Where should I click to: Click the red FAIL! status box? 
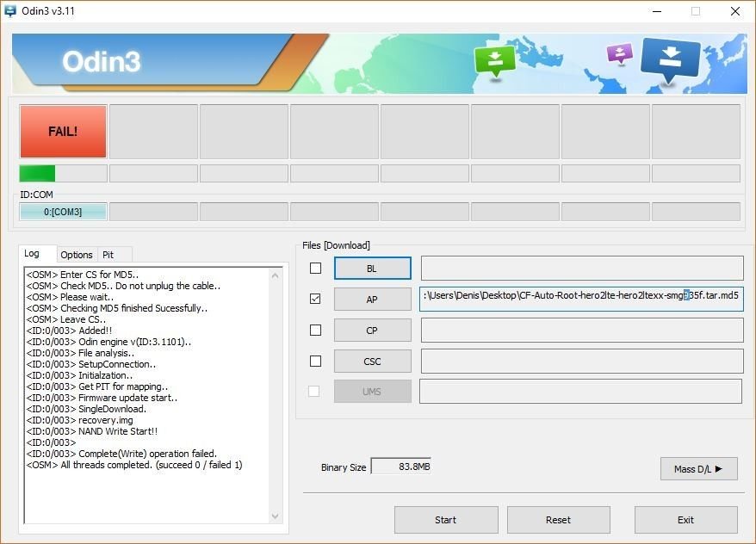(x=63, y=132)
